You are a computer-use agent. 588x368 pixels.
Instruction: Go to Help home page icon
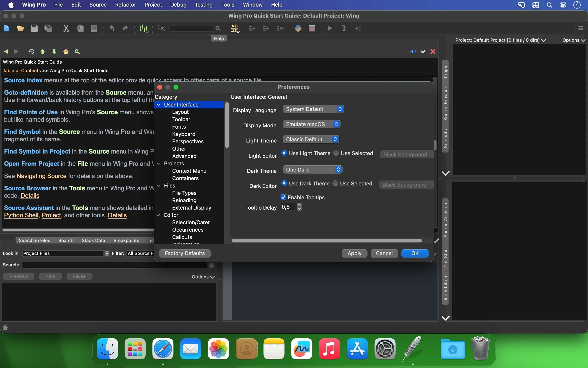[66, 52]
